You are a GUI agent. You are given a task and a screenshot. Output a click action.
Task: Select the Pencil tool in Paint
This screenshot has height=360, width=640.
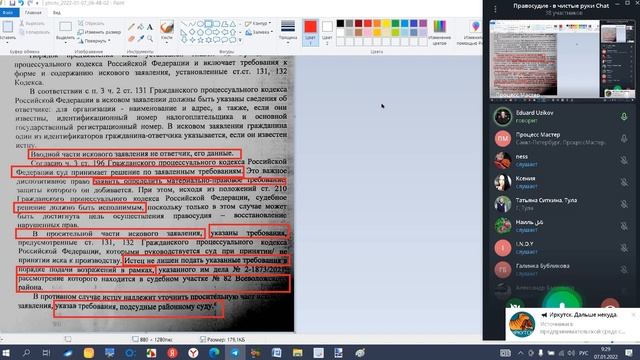[x=131, y=27]
